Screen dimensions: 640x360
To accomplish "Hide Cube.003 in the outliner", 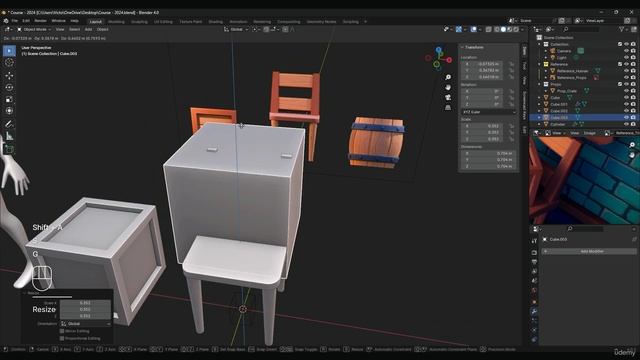I will coord(626,118).
